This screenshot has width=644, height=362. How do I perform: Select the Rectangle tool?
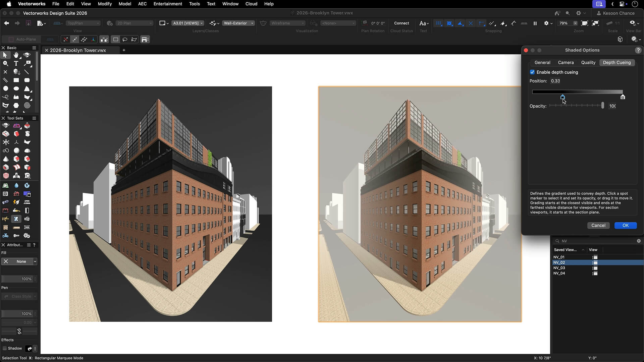click(16, 80)
